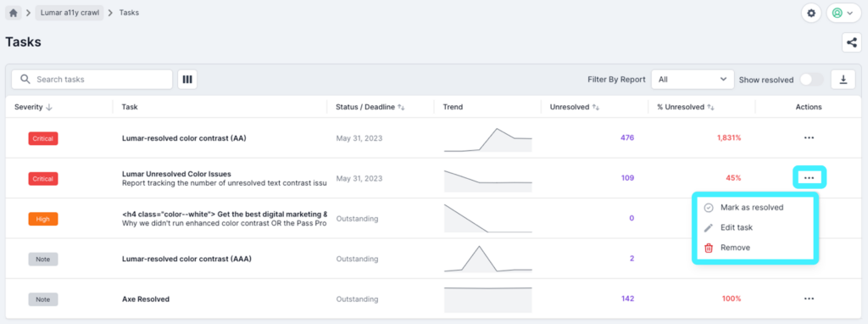Click Note badge of color contrast (AAA)

point(43,260)
